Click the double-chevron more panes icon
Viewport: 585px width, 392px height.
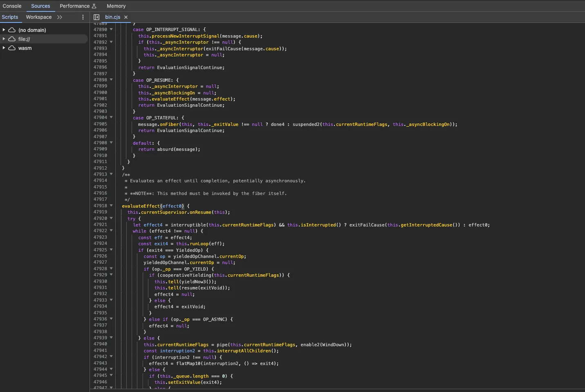click(59, 17)
